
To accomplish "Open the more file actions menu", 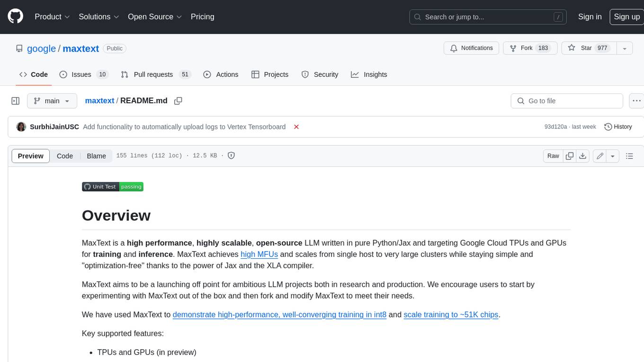I will coord(636,101).
